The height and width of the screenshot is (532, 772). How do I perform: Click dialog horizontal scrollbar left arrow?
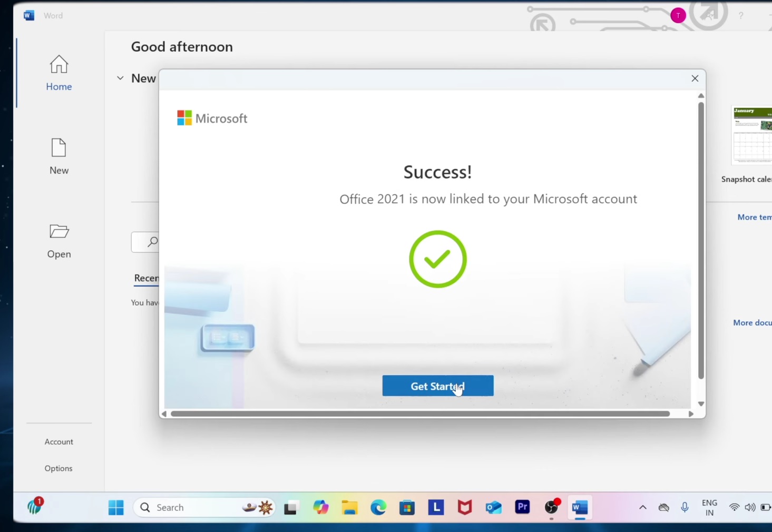pyautogui.click(x=164, y=414)
